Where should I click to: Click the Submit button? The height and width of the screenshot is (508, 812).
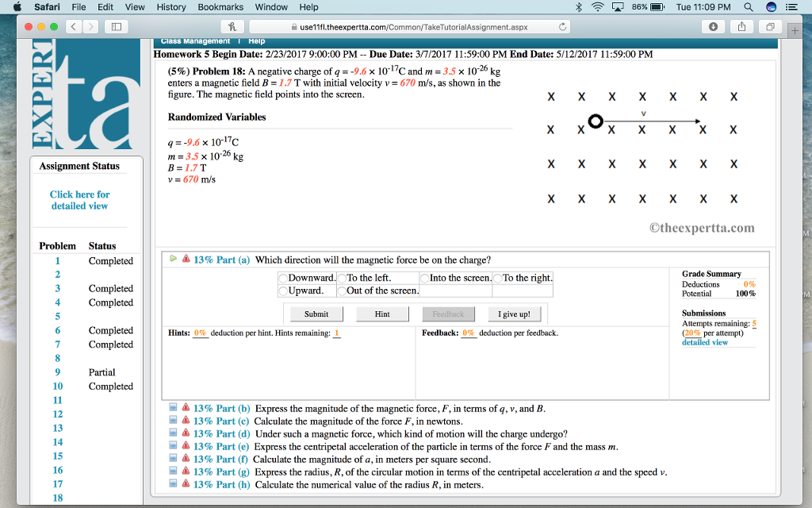316,314
